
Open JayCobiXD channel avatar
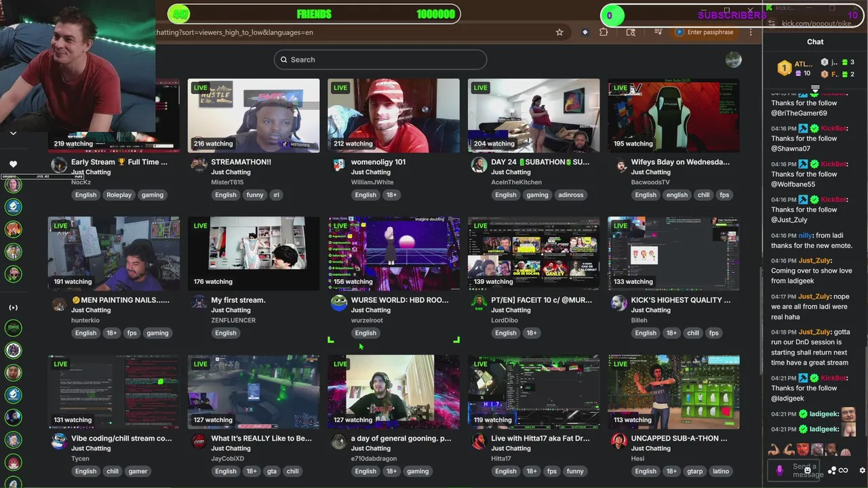pos(199,441)
